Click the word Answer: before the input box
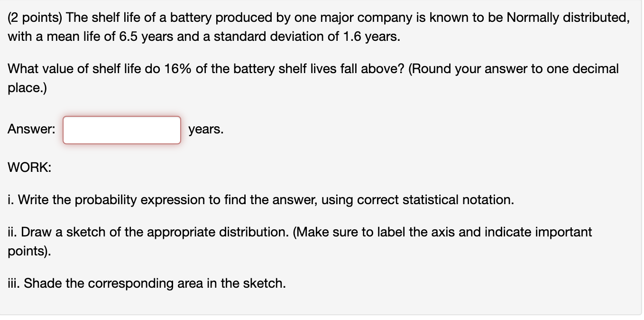 [30, 129]
